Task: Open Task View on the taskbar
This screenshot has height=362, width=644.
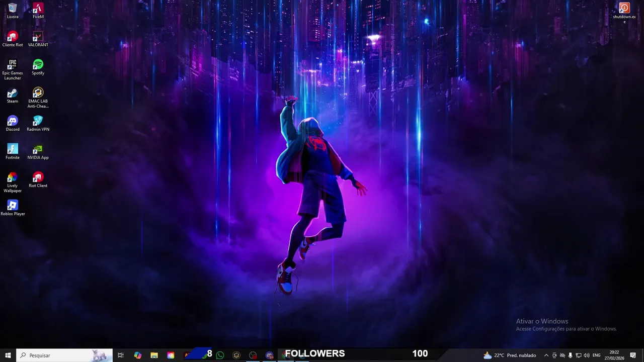Action: (121, 355)
